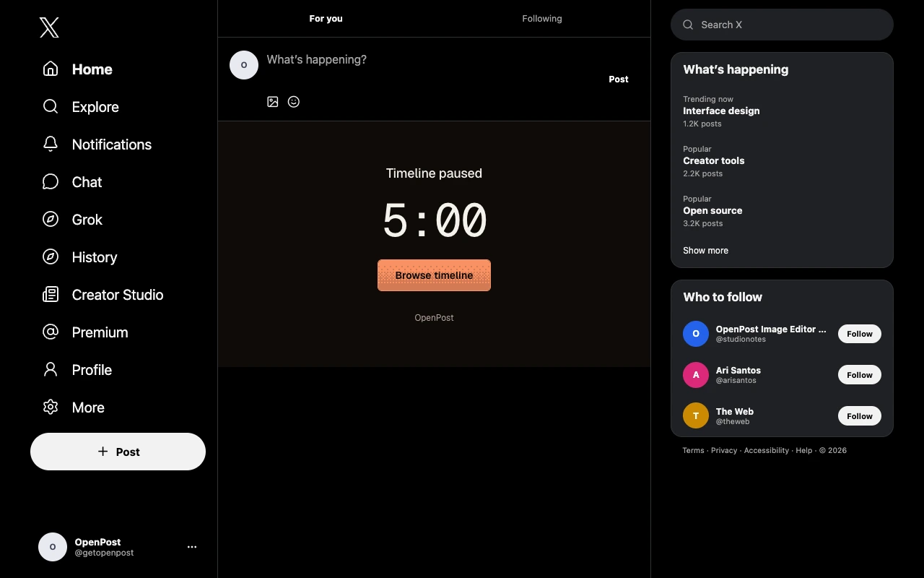Open the Accessibility footer link

pos(767,450)
